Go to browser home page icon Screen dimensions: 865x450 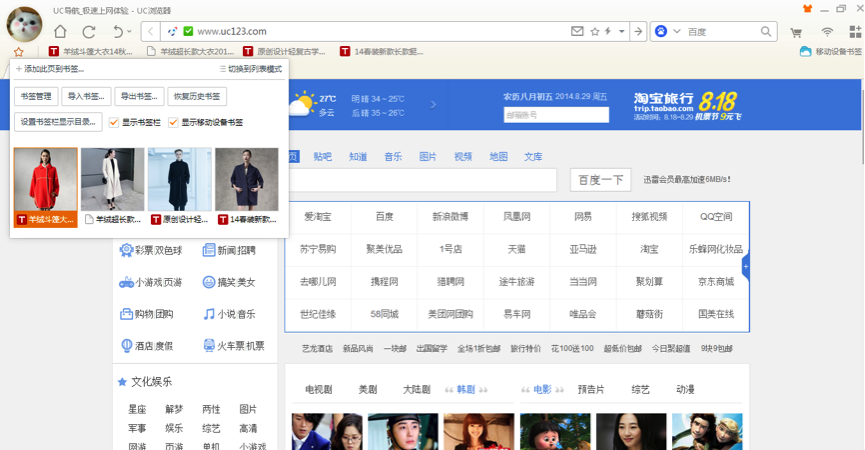60,31
